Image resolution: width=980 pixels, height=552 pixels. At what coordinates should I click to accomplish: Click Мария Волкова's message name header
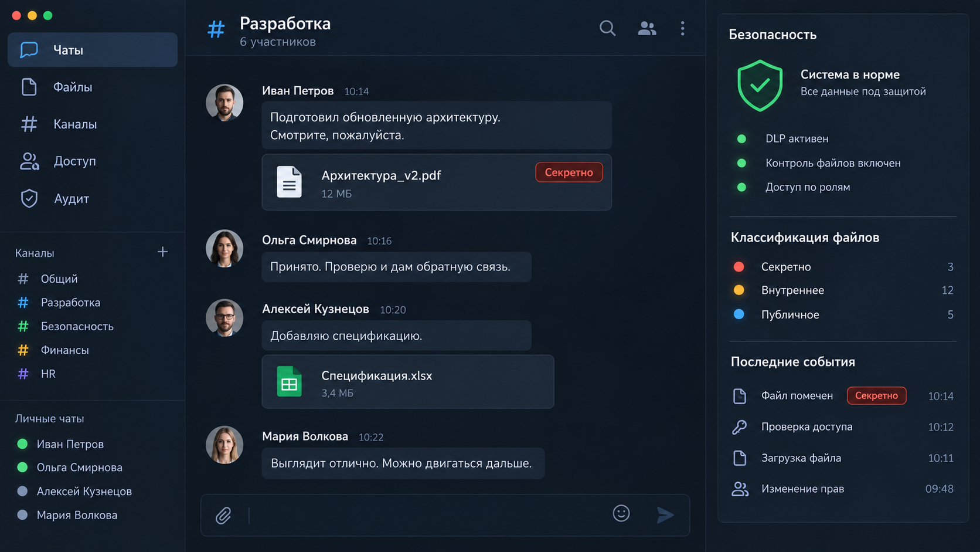coord(305,436)
